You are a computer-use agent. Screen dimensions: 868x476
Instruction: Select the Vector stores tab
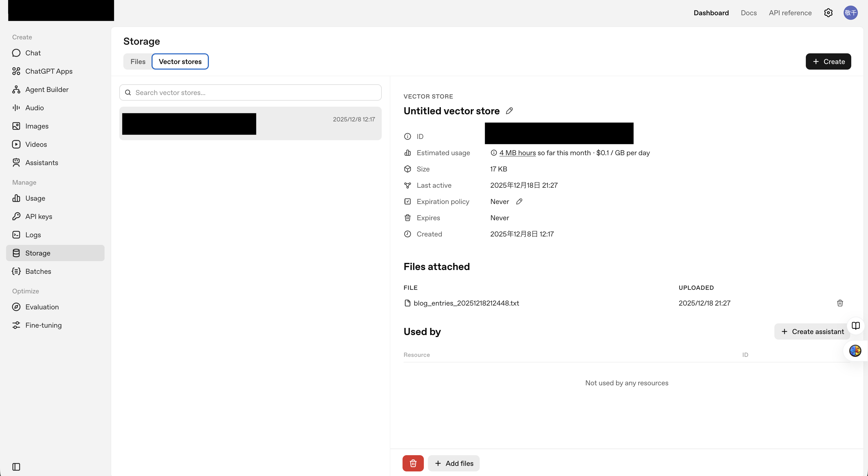click(180, 62)
